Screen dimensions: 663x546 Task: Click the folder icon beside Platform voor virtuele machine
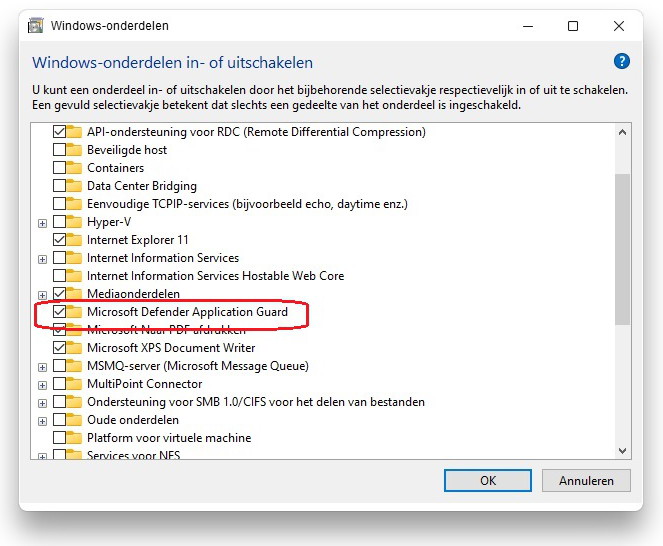(74, 438)
